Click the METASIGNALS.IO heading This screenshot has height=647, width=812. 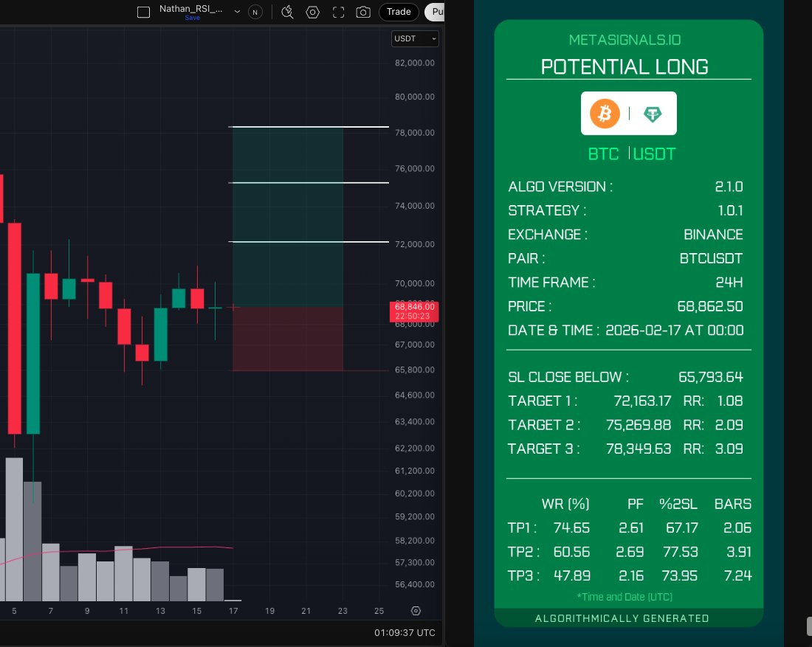click(625, 40)
